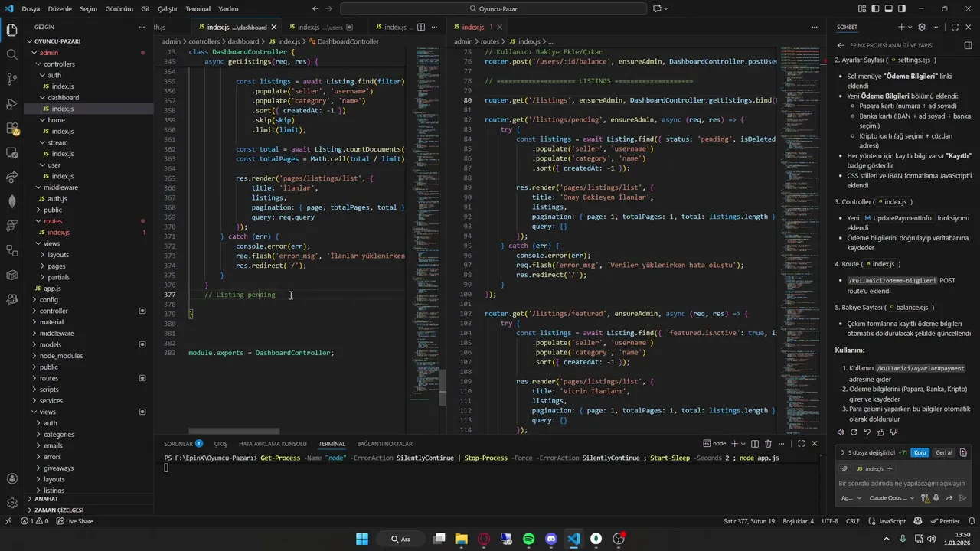This screenshot has height=551, width=980.
Task: Open new chat dropdown arrow in Sohbet
Action: [x=910, y=27]
